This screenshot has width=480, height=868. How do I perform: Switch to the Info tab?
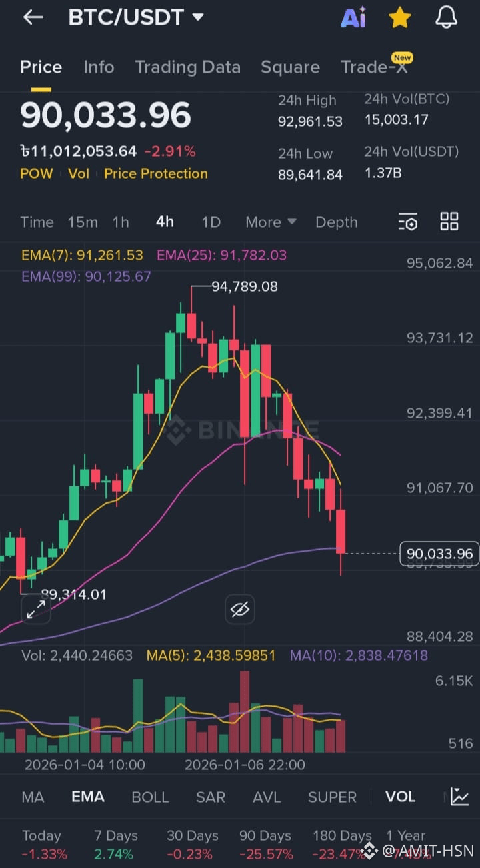coord(99,67)
